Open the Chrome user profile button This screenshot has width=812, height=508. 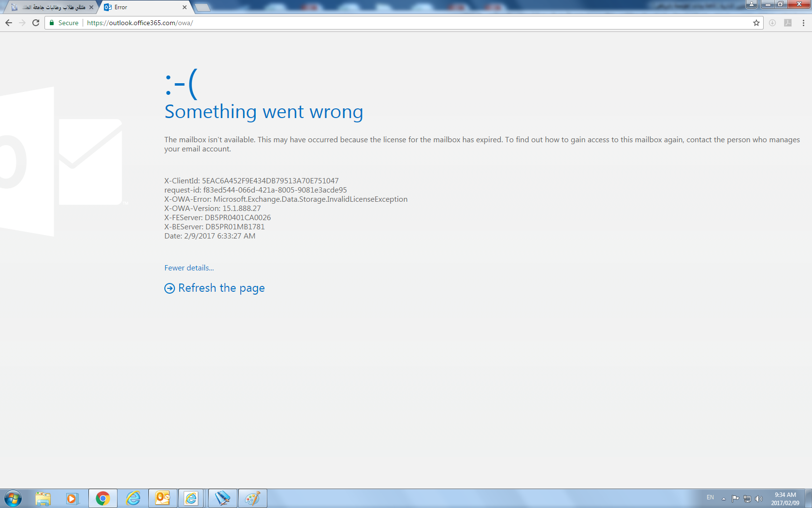click(751, 4)
